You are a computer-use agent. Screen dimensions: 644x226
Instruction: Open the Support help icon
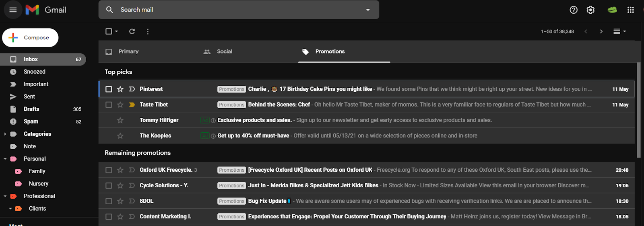tap(574, 10)
